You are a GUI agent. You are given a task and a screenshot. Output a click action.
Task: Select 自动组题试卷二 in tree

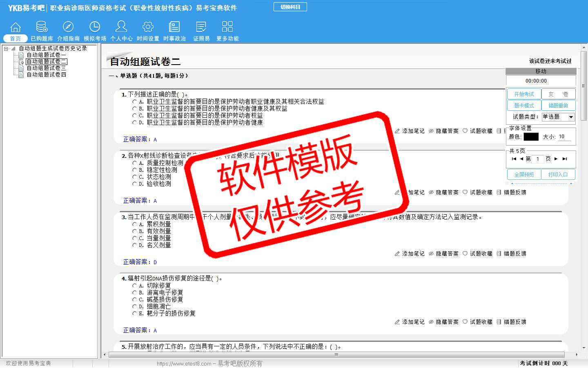(x=46, y=61)
